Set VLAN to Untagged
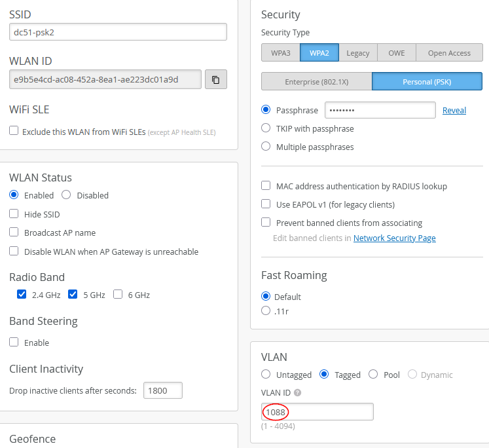 (266, 375)
